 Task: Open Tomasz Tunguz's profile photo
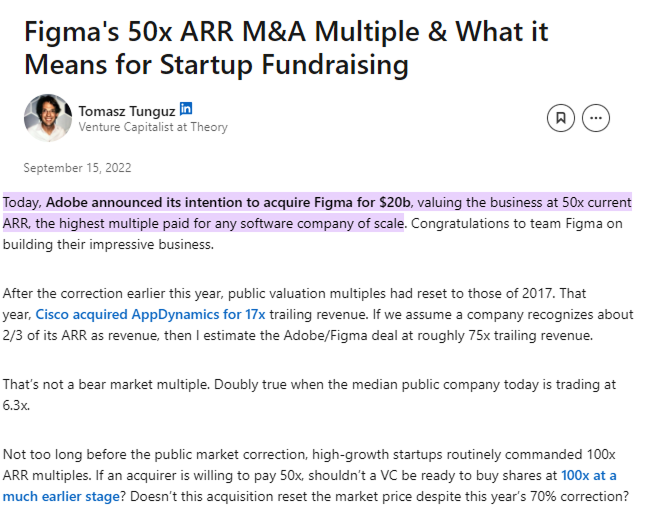coord(47,118)
